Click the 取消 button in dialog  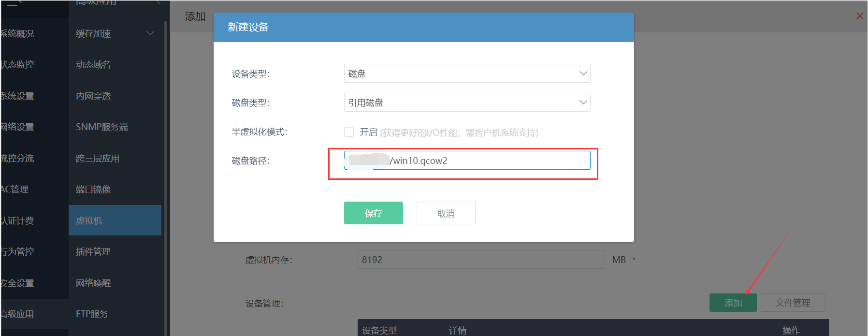pos(446,213)
